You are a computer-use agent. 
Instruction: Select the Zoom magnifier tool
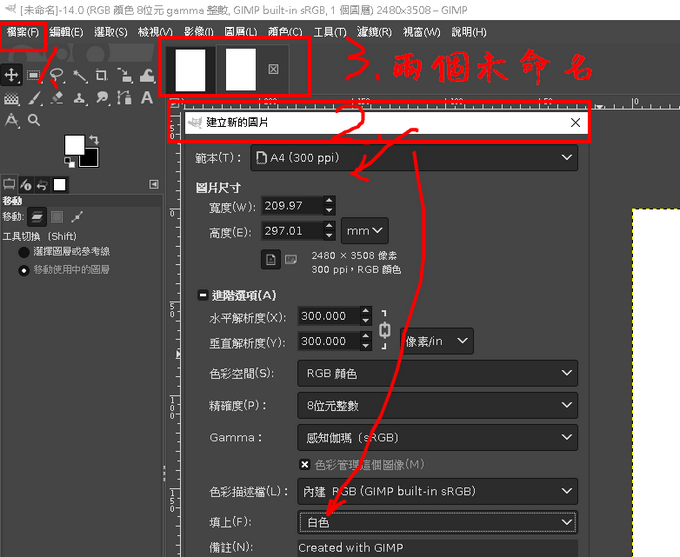click(x=34, y=120)
